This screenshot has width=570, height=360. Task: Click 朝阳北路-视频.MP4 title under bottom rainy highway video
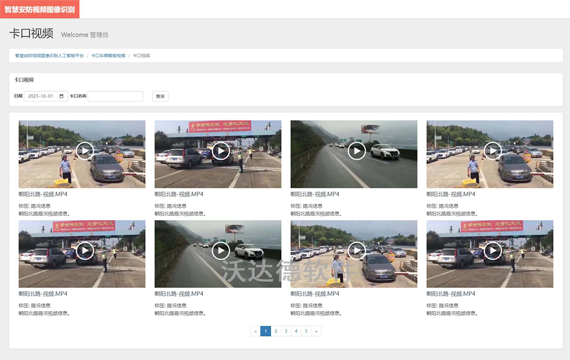click(179, 293)
